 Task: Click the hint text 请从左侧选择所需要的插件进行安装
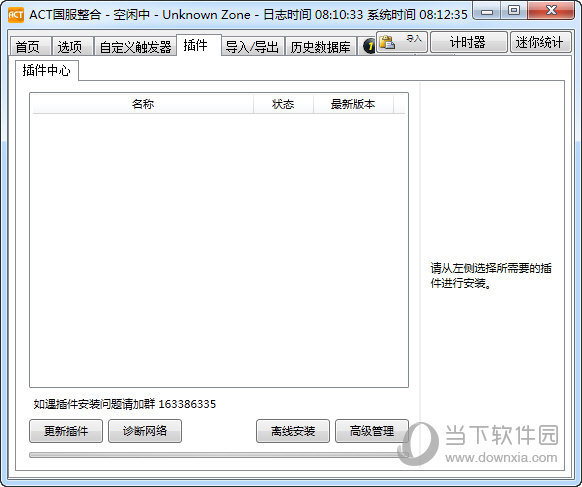(491, 275)
